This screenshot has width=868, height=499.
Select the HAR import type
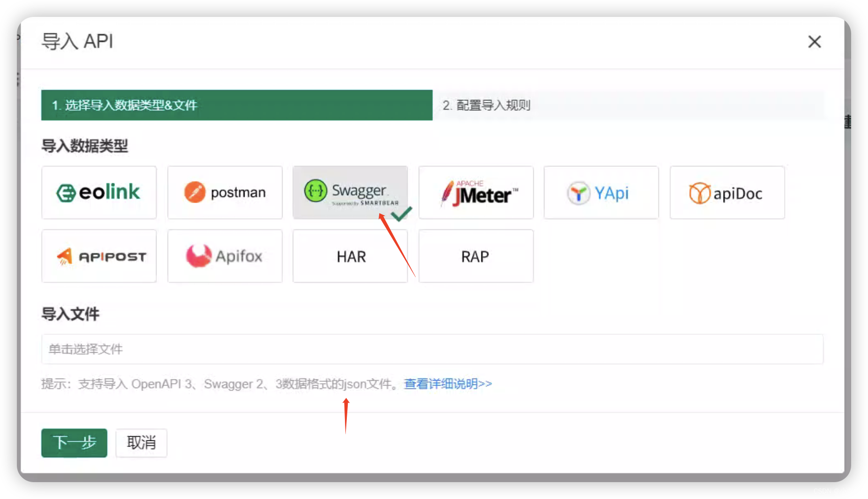coord(350,256)
